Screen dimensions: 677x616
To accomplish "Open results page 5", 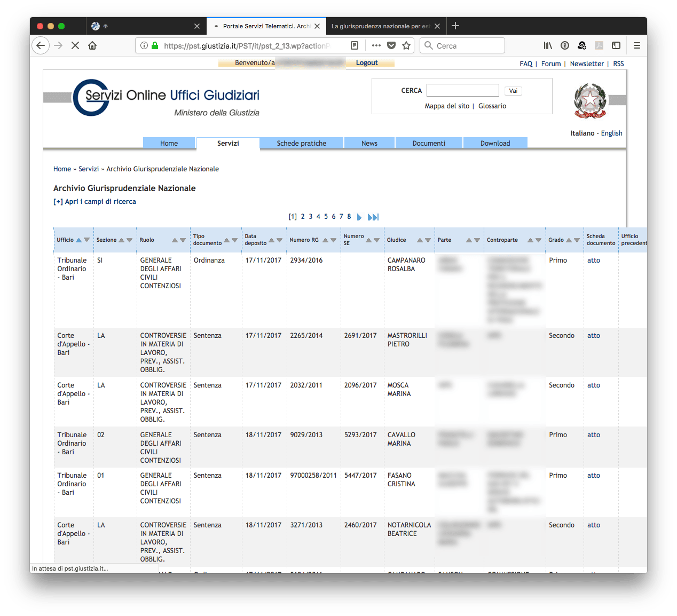I will pos(326,217).
